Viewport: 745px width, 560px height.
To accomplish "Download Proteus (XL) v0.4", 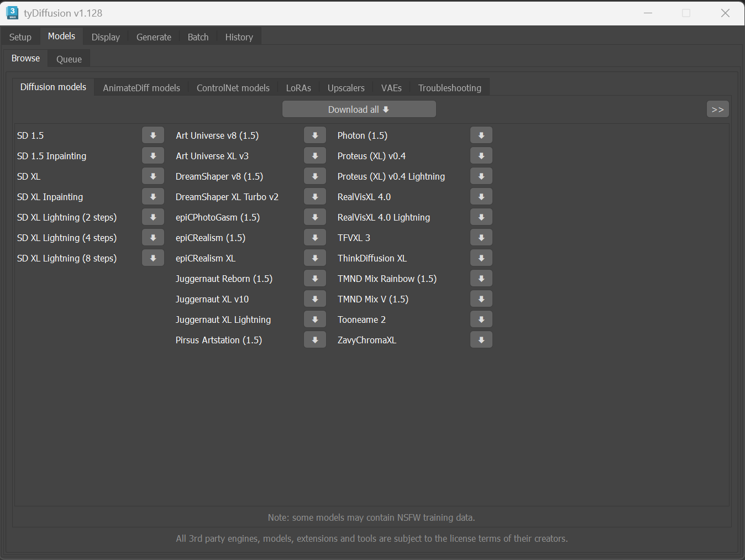I will tap(481, 156).
